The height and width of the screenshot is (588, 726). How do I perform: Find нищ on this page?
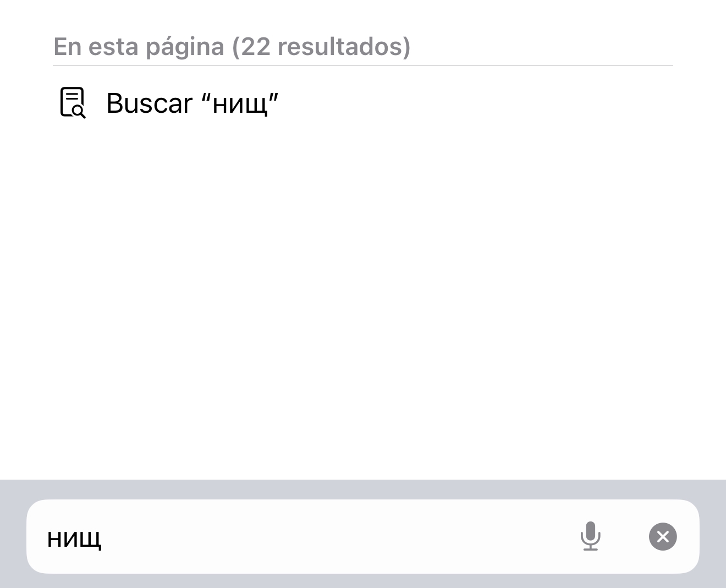click(363, 103)
